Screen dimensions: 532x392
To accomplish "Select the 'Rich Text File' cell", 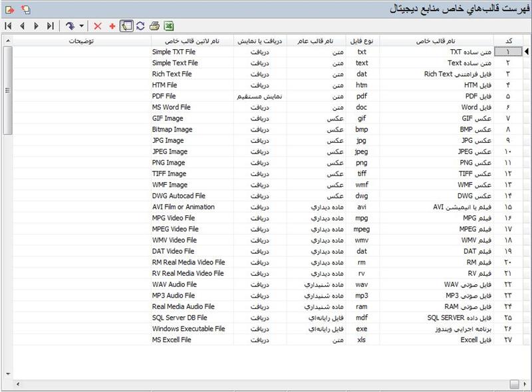I will [x=192, y=74].
